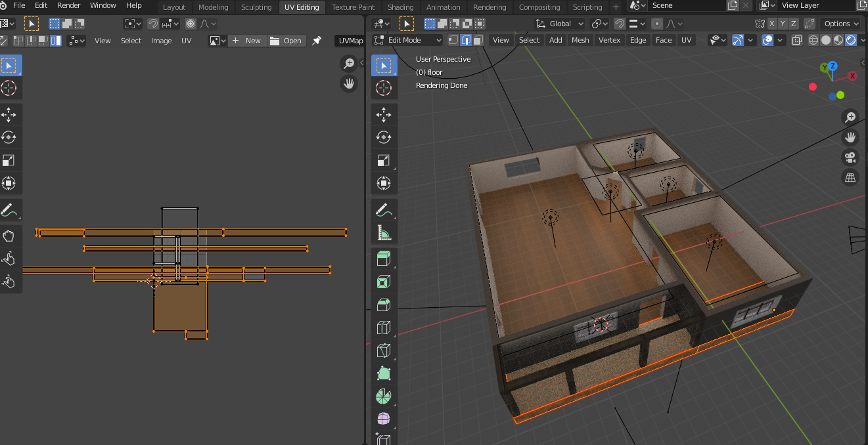Select the UV editor Grab sculpt tool
This screenshot has height=445, width=868.
[x=9, y=236]
